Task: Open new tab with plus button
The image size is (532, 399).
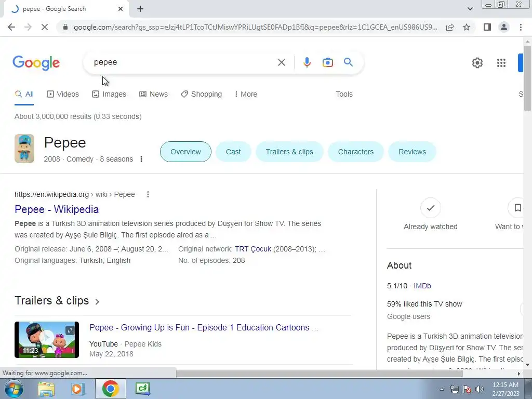Action: click(x=140, y=9)
